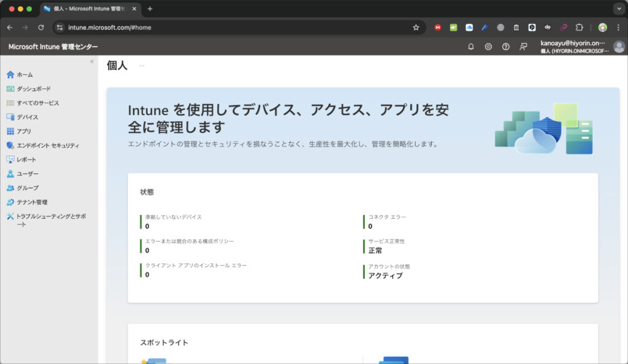Open the Chrome profile avatar
The width and height of the screenshot is (628, 364).
602,27
